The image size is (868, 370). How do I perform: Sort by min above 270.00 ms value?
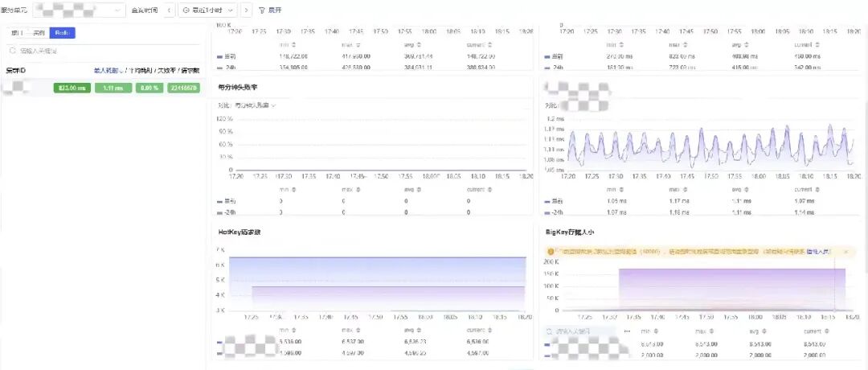620,45
